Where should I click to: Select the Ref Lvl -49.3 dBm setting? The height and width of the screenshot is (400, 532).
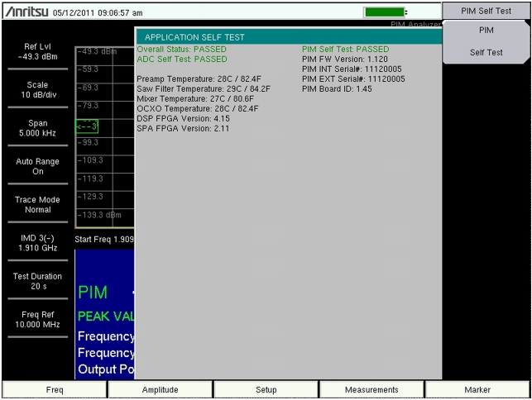coord(38,51)
